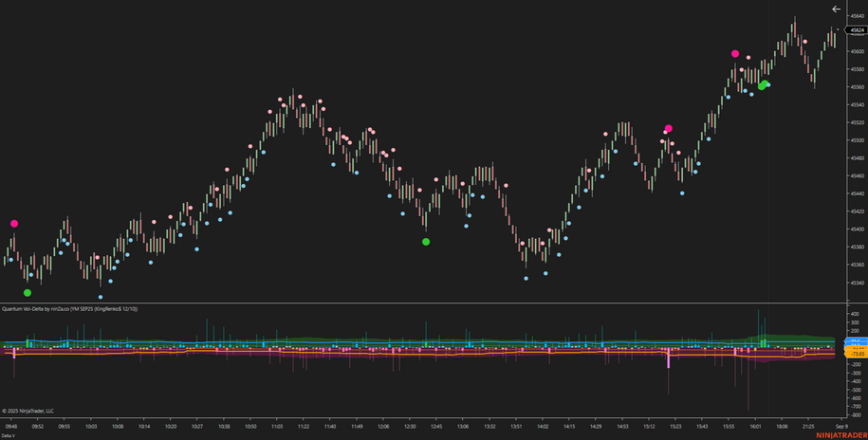Image resolution: width=868 pixels, height=440 pixels.
Task: Click the magenta signal dot near 45520
Action: coord(669,128)
